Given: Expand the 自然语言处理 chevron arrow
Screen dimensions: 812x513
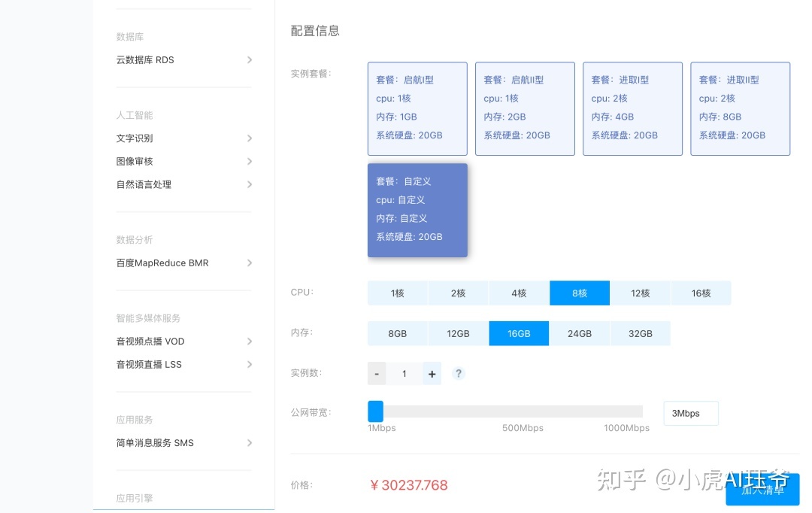Looking at the screenshot, I should click(250, 184).
